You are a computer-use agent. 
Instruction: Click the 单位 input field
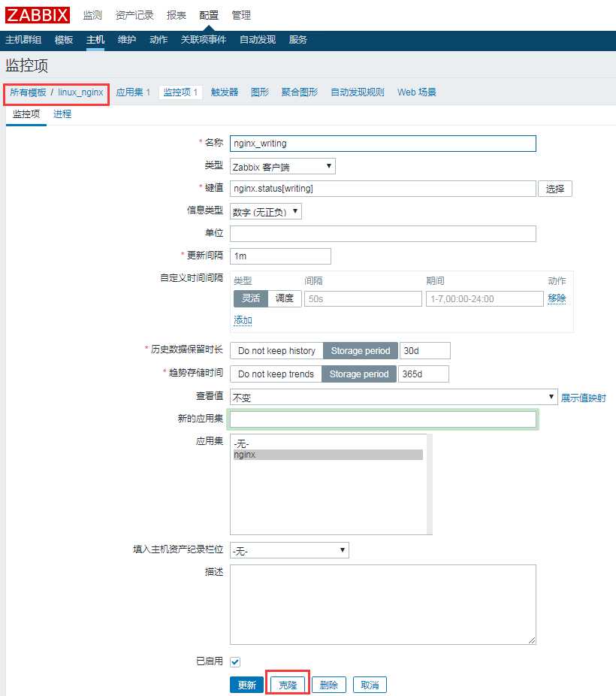pyautogui.click(x=382, y=234)
